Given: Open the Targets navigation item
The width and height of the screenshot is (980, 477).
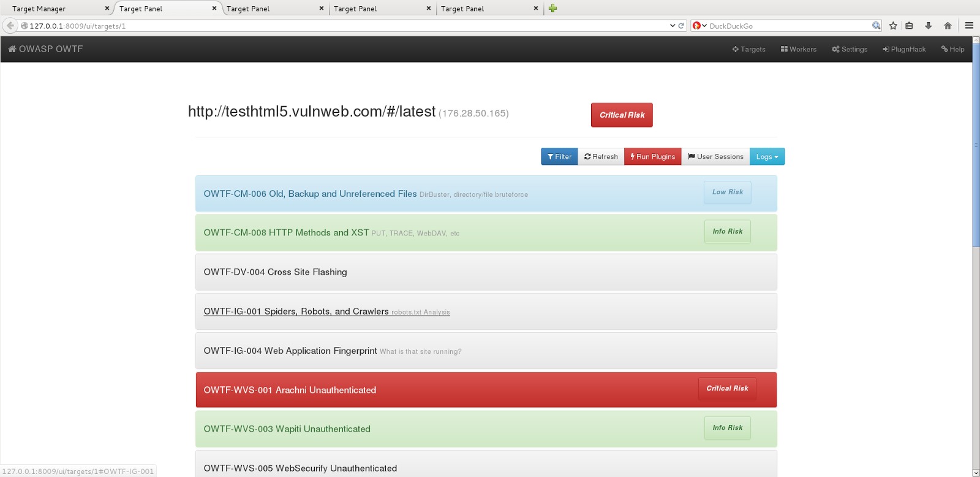Looking at the screenshot, I should tap(748, 49).
